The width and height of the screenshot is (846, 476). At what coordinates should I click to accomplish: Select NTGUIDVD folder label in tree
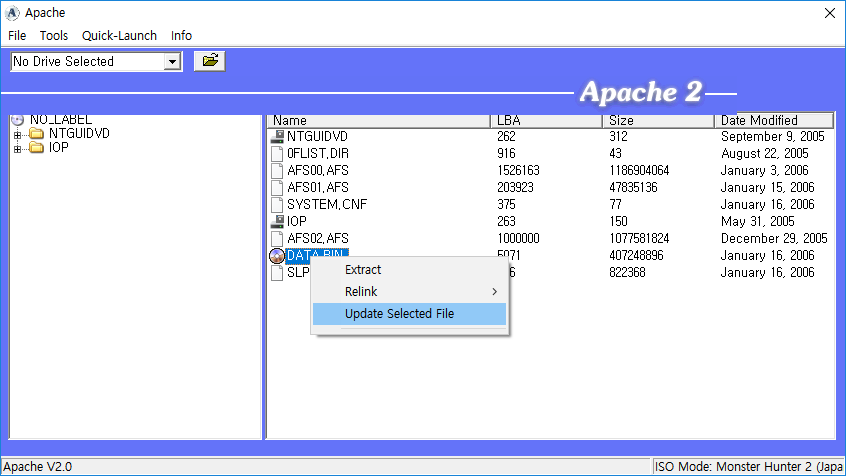point(79,133)
